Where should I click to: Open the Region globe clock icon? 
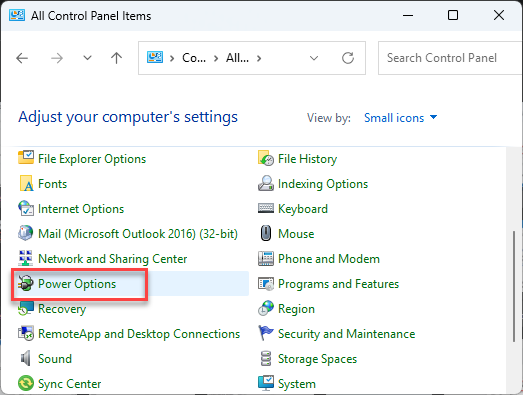[266, 308]
